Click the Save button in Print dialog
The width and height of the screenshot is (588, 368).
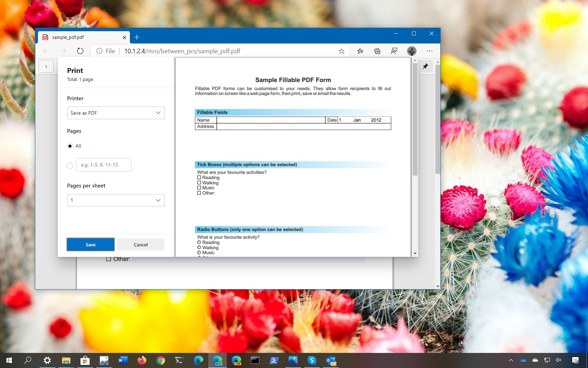(90, 245)
